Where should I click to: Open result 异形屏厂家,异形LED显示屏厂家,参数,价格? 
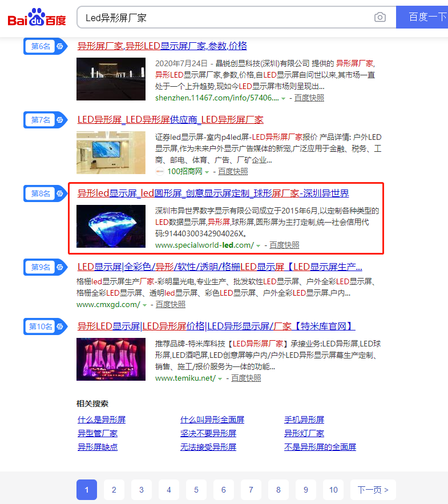(162, 46)
